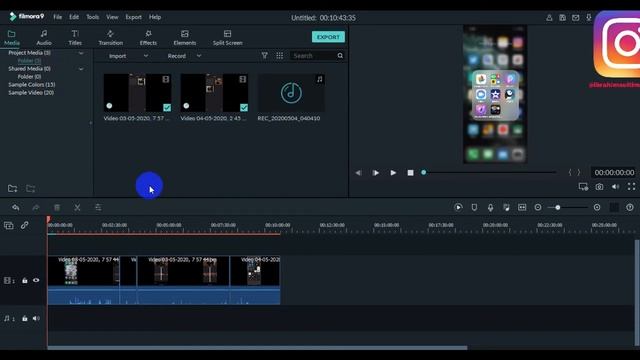The image size is (640, 360).
Task: Click the timeline zoom slider handle
Action: [558, 207]
